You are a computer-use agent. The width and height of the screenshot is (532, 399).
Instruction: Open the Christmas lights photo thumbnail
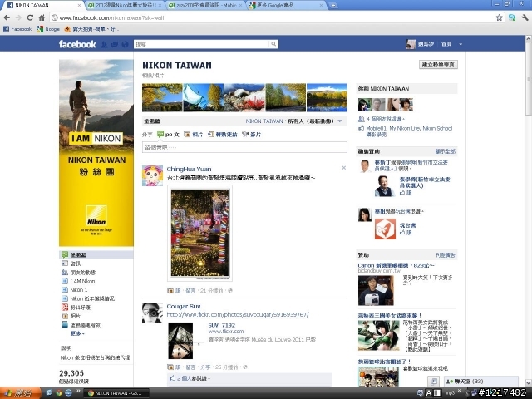tap(199, 233)
